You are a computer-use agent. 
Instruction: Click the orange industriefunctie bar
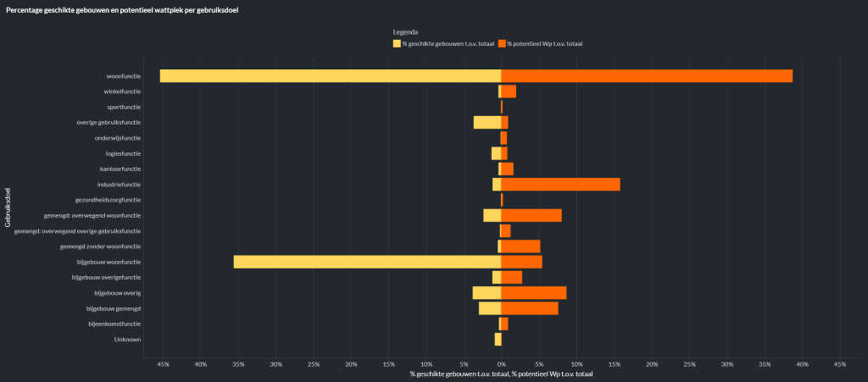click(x=560, y=185)
